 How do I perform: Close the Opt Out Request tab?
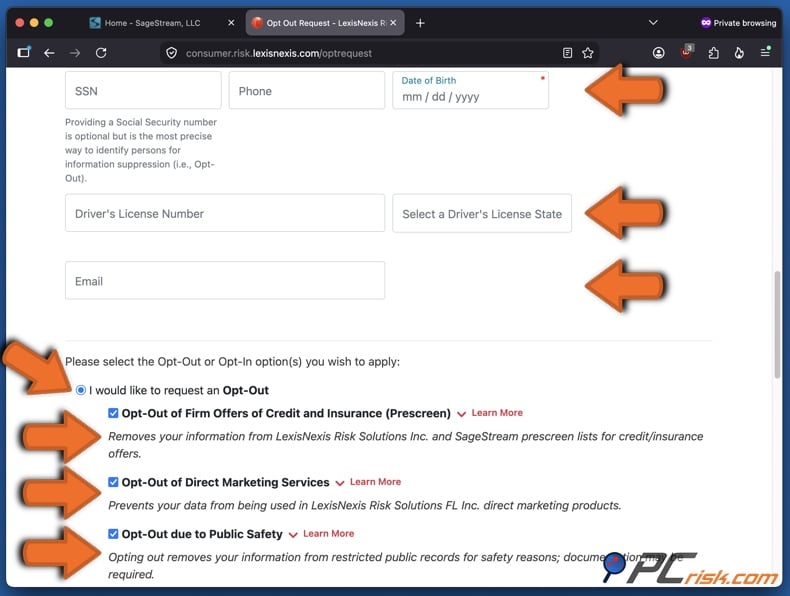coord(393,23)
